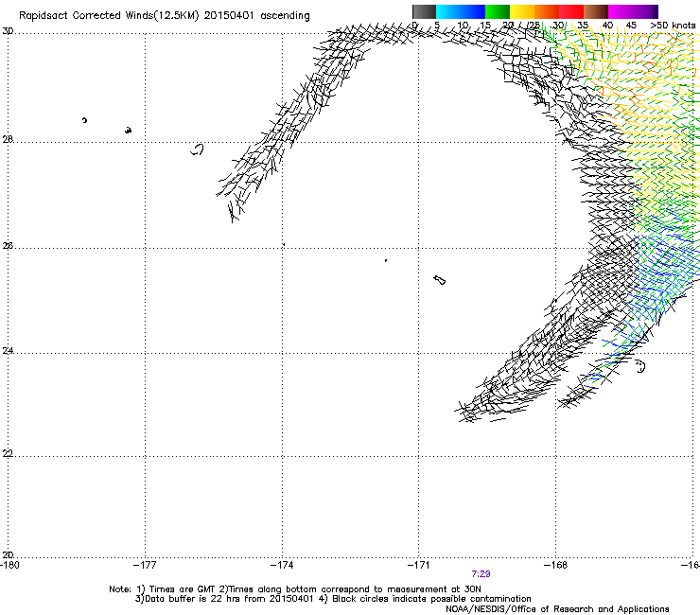Click the "40" legend label
The height and width of the screenshot is (615, 700).
(x=607, y=25)
